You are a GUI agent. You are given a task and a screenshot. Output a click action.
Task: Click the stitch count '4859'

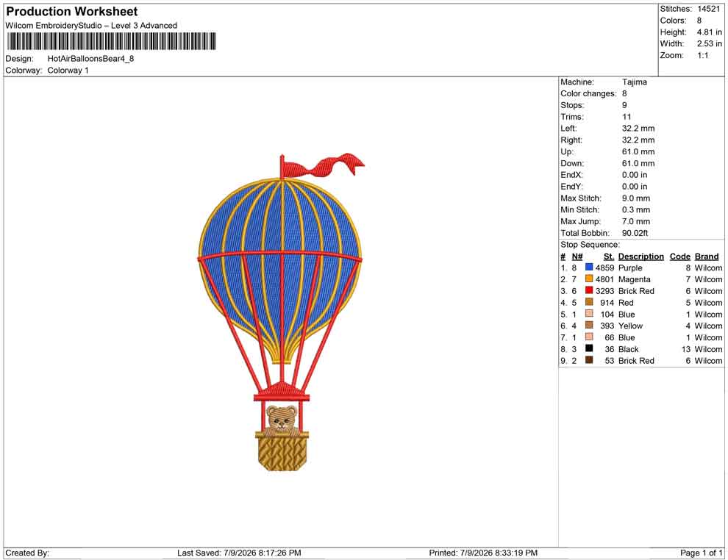click(605, 268)
